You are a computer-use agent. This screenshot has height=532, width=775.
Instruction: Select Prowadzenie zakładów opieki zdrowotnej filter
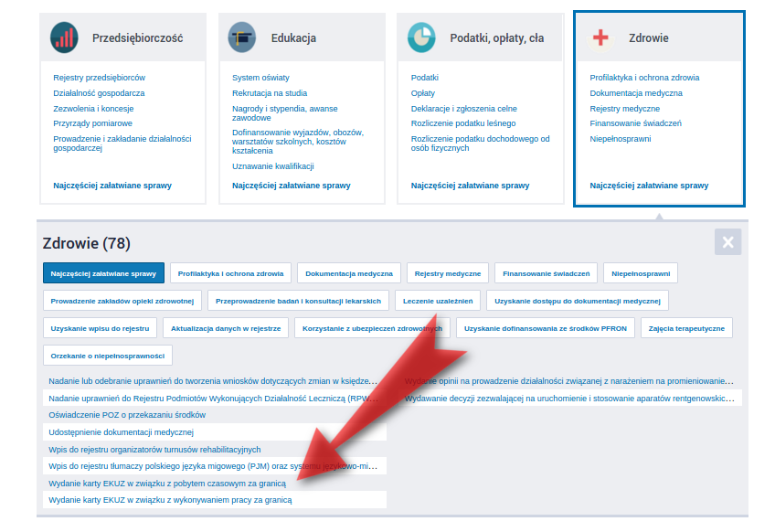tap(122, 301)
